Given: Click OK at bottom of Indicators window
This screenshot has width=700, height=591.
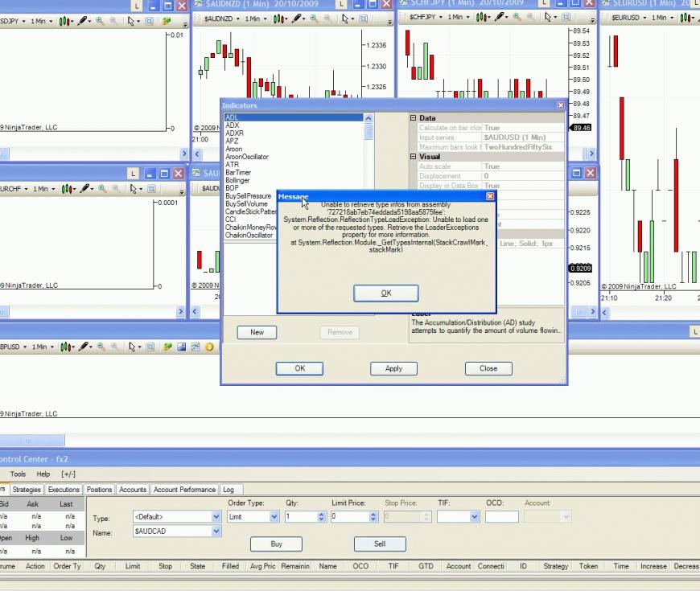Looking at the screenshot, I should pos(299,368).
